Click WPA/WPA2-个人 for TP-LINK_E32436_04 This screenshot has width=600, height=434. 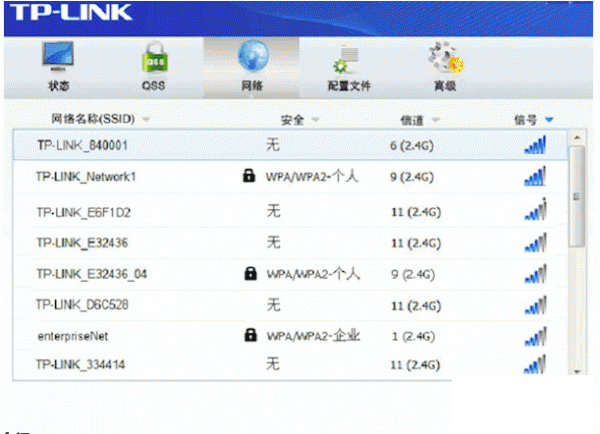(x=313, y=274)
